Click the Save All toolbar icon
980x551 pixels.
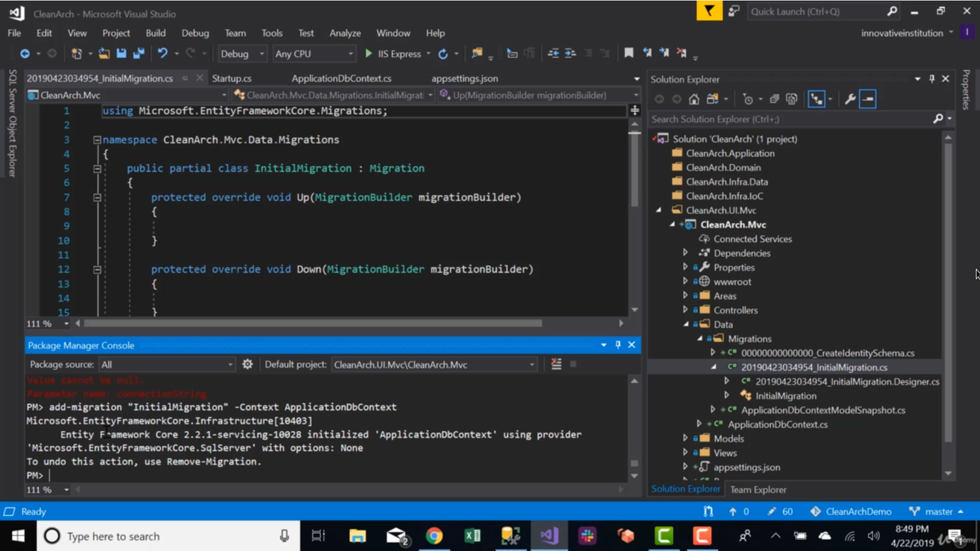click(138, 54)
